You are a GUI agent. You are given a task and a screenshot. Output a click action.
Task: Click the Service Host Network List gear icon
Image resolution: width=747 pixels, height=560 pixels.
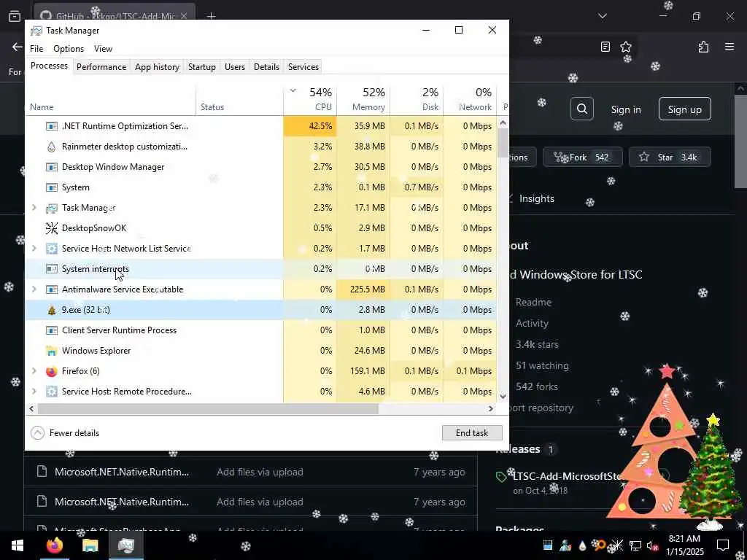pos(52,249)
